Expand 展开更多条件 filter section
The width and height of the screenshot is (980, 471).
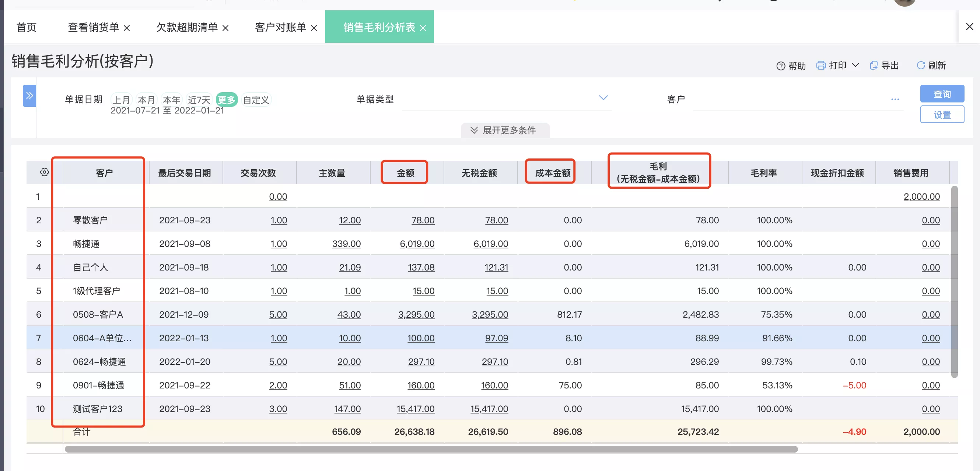pyautogui.click(x=505, y=130)
